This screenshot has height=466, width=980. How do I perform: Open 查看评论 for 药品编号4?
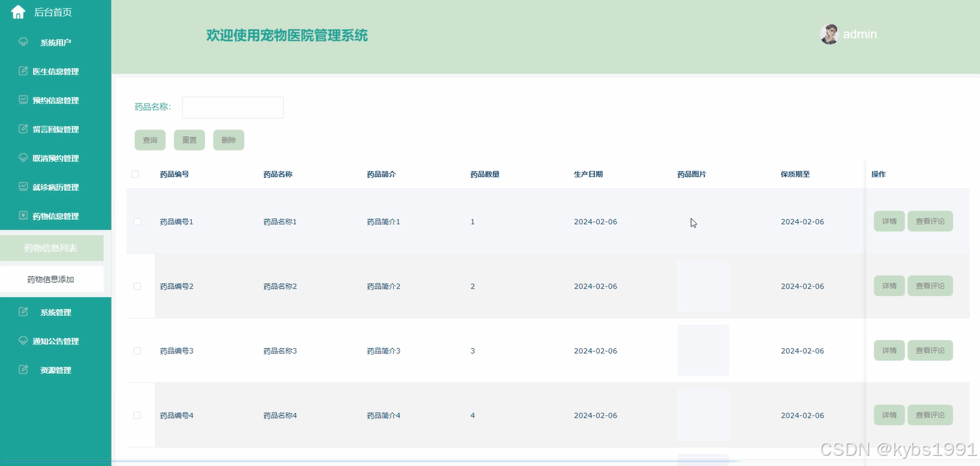930,415
